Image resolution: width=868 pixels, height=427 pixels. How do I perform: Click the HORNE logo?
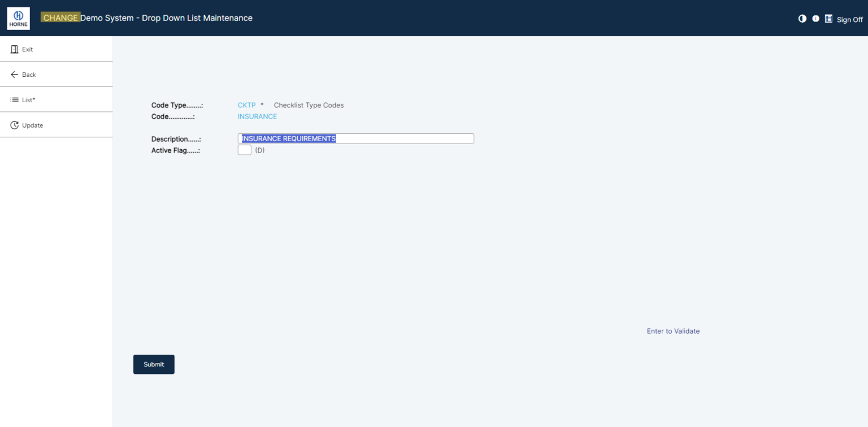point(18,18)
